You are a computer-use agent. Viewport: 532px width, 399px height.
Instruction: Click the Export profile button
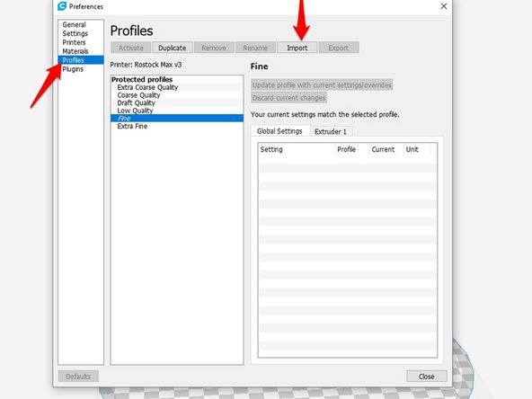pyautogui.click(x=339, y=48)
